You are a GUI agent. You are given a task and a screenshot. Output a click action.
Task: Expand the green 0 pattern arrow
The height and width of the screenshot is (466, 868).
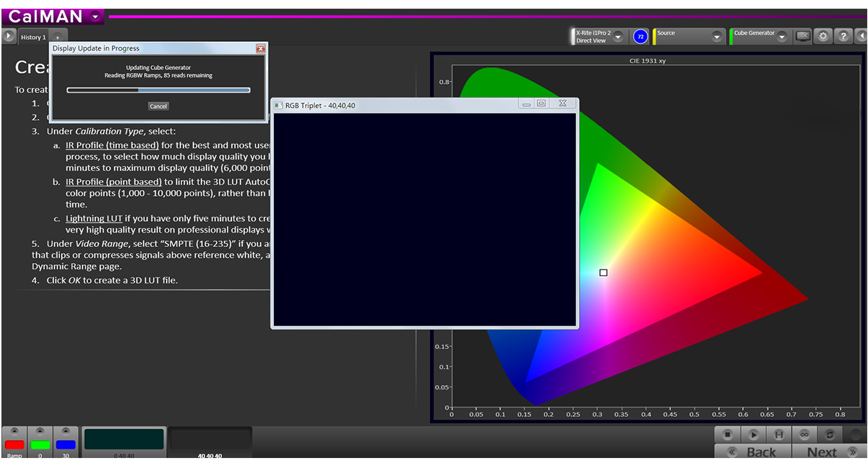[40, 431]
